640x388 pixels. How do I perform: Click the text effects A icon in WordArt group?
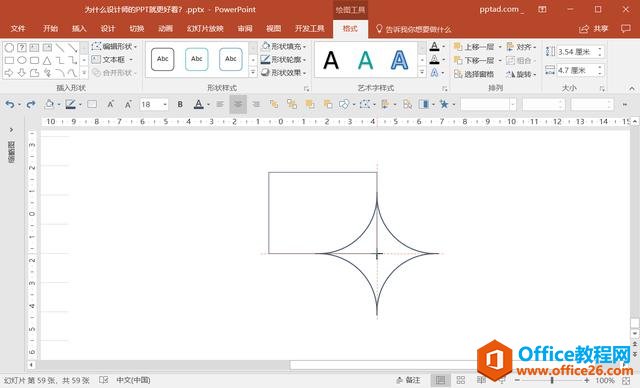tap(434, 73)
